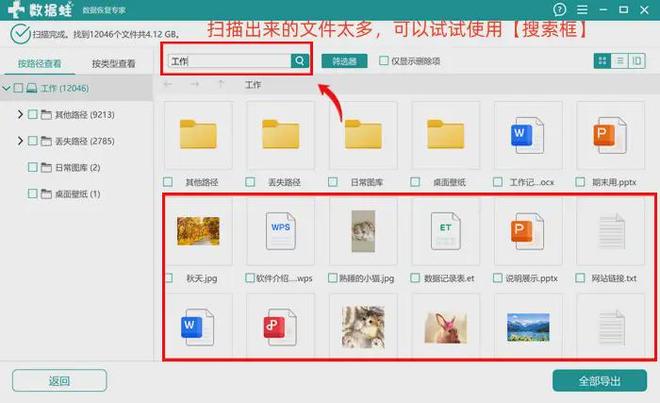This screenshot has height=403, width=660.
Task: Select 丢失路径 (2785) label in tree
Action: (x=85, y=141)
